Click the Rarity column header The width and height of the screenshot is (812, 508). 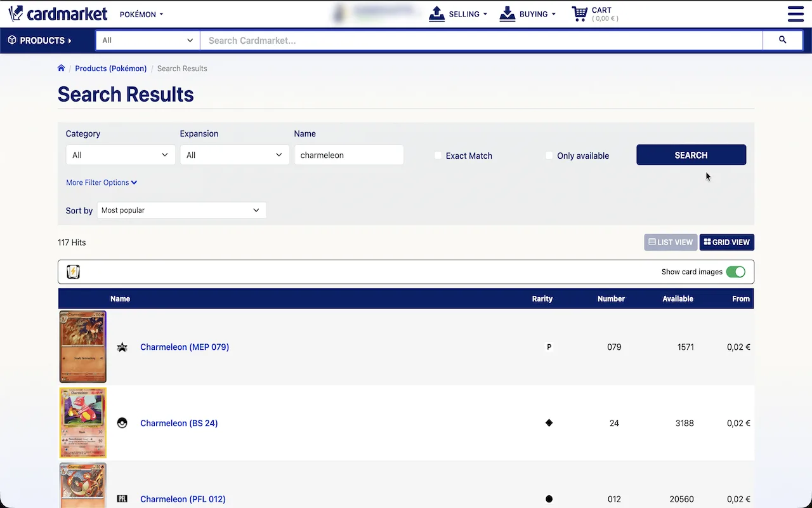pos(542,298)
